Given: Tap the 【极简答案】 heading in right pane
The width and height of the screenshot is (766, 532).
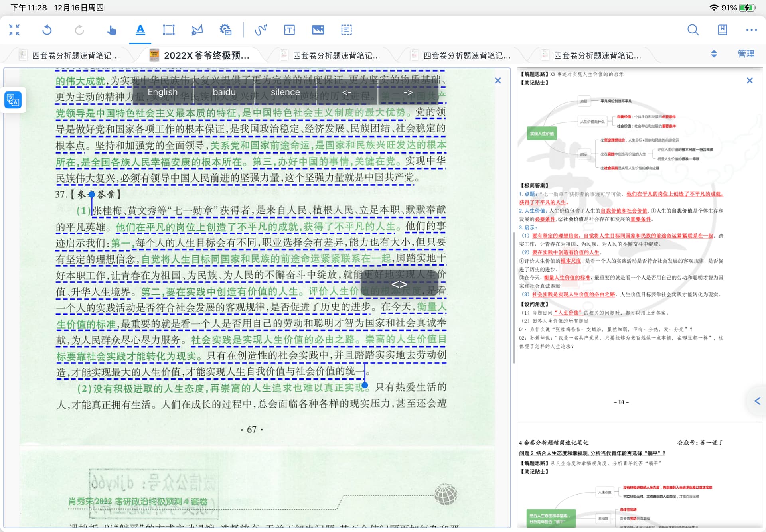Looking at the screenshot, I should point(535,185).
